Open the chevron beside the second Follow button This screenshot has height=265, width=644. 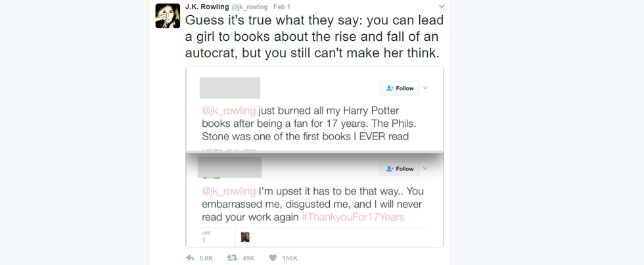tap(425, 168)
